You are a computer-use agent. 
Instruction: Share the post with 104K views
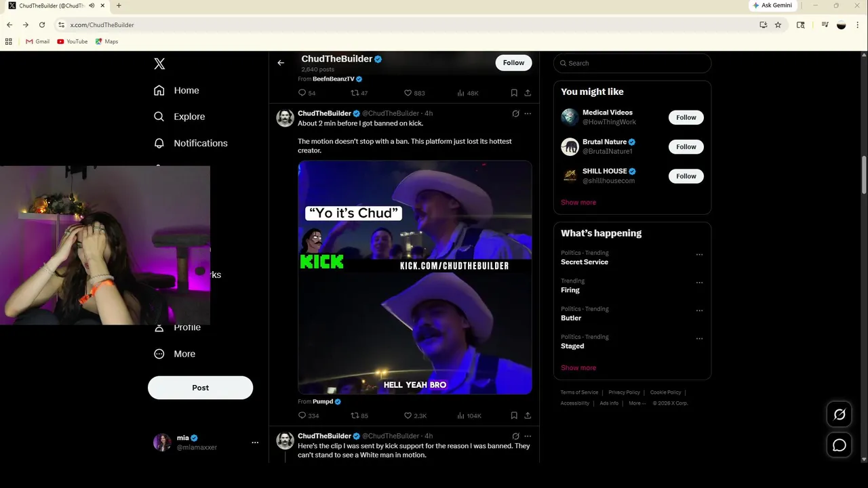pyautogui.click(x=528, y=415)
